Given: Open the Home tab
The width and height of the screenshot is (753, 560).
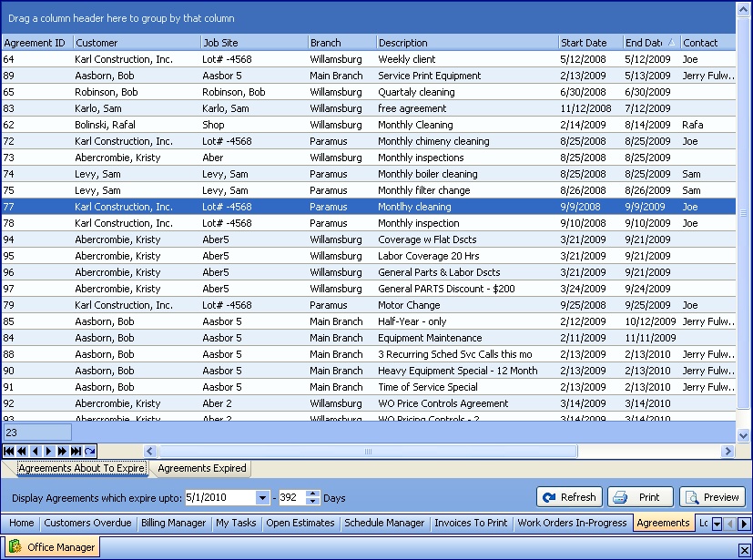Looking at the screenshot, I should click(22, 523).
